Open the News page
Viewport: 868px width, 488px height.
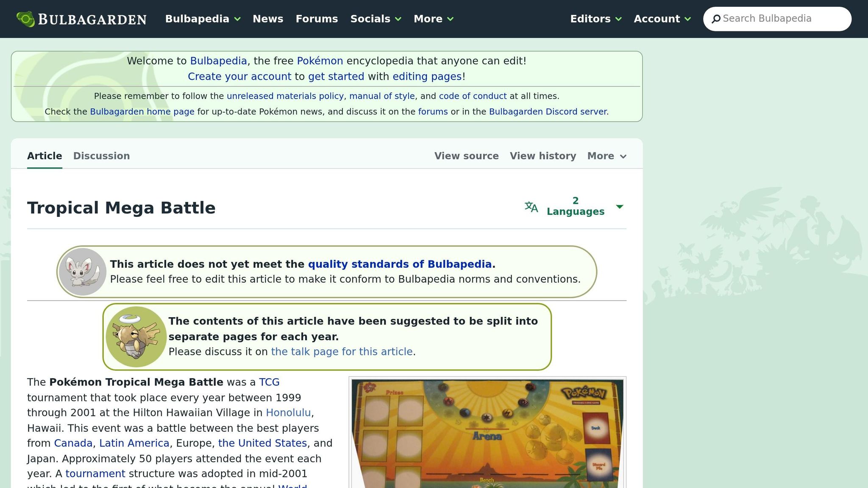click(268, 19)
